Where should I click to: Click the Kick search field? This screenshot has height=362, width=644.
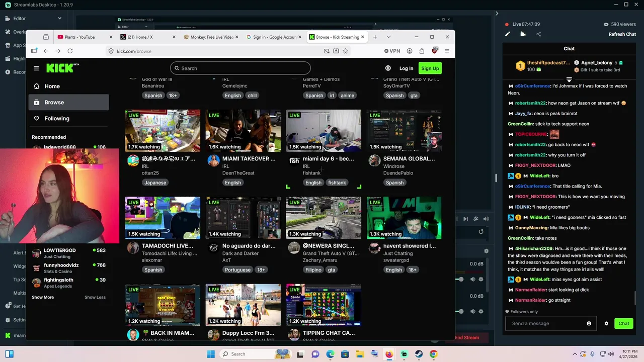point(240,68)
